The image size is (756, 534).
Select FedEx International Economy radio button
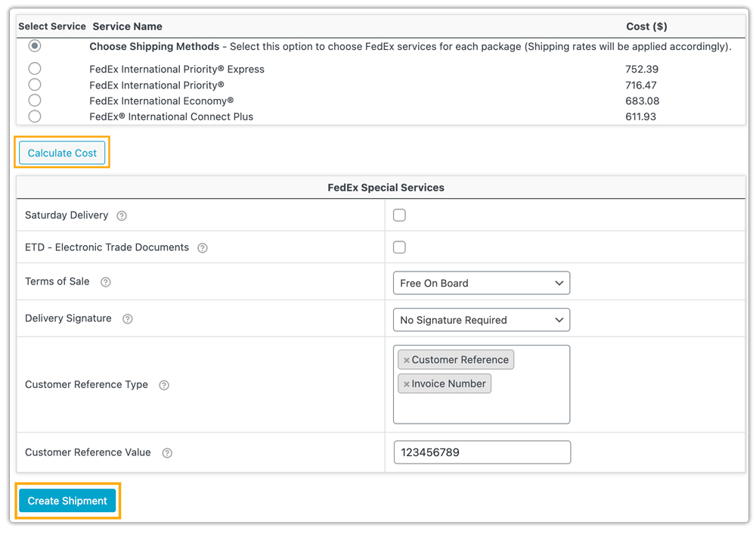[x=35, y=101]
